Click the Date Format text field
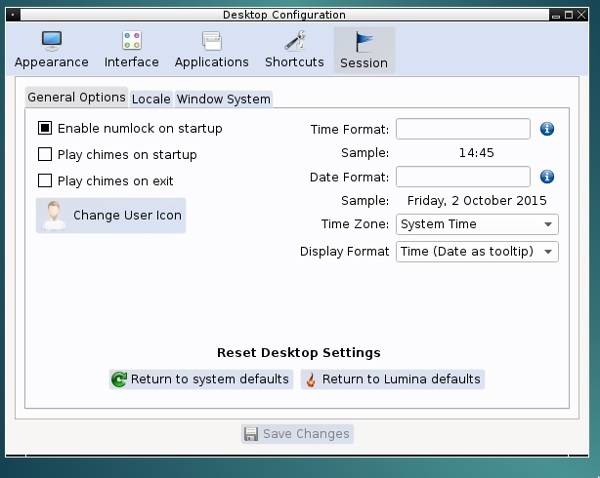The height and width of the screenshot is (478, 600). point(462,177)
